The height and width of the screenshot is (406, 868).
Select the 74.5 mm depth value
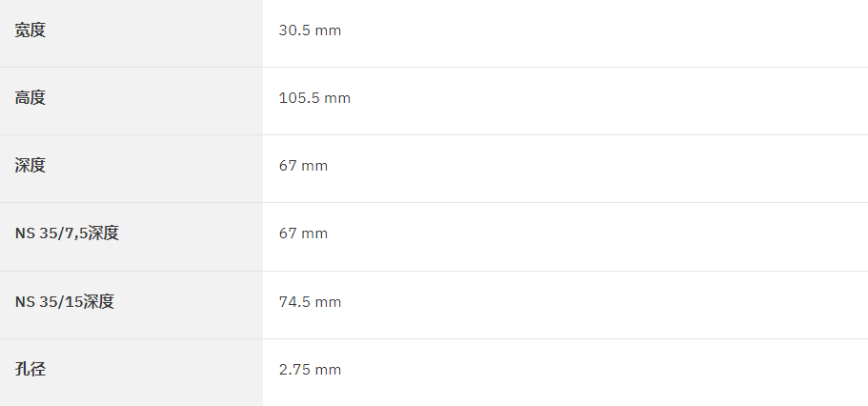point(310,302)
